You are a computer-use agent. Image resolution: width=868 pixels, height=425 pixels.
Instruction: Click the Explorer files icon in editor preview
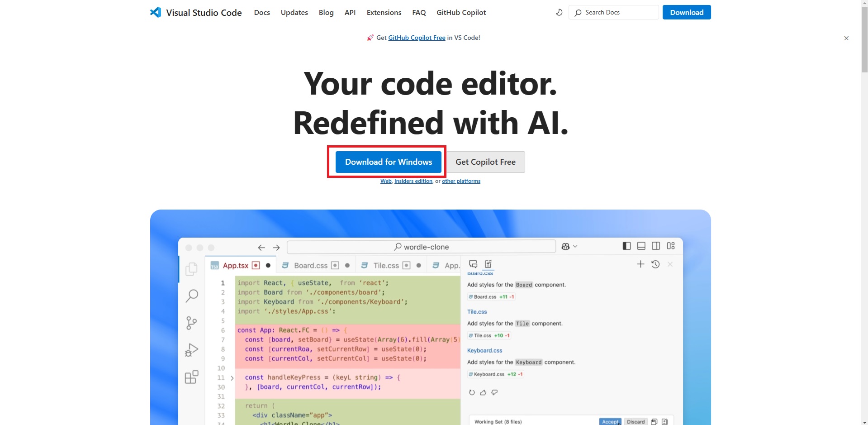(191, 269)
